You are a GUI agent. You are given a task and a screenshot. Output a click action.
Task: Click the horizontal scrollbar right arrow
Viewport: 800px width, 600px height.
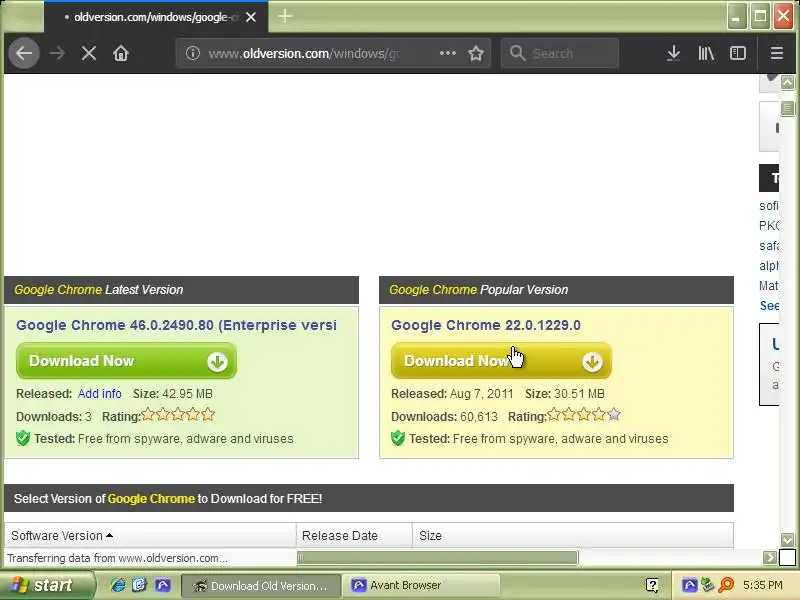tap(769, 558)
